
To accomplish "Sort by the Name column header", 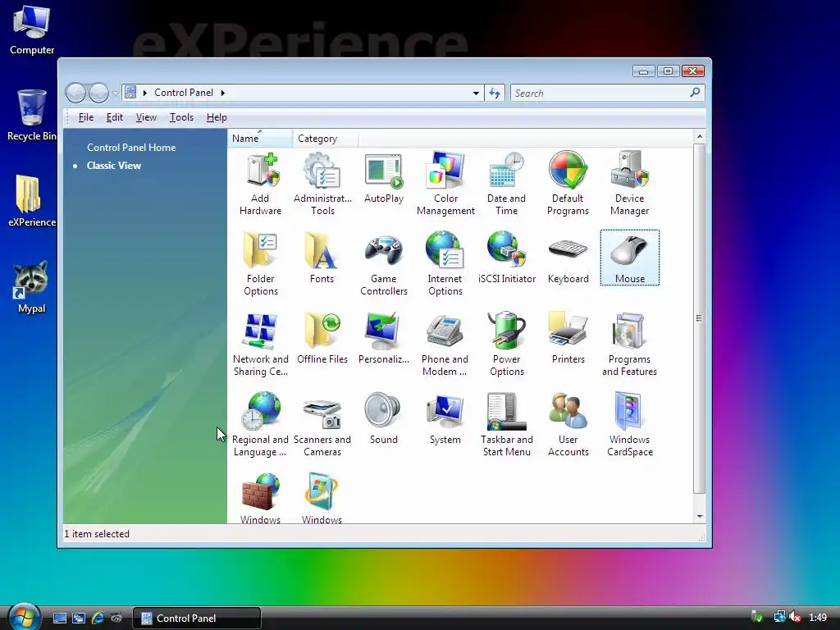I will tap(260, 138).
